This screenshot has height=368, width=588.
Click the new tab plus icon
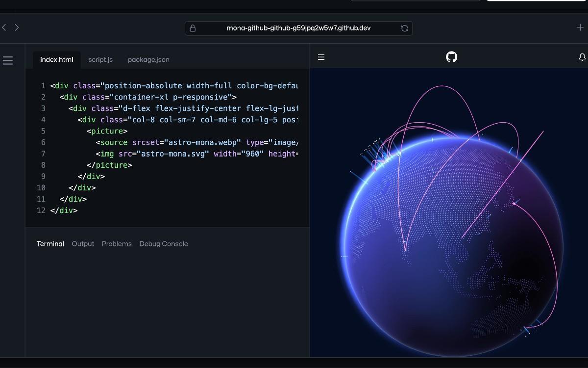(579, 28)
